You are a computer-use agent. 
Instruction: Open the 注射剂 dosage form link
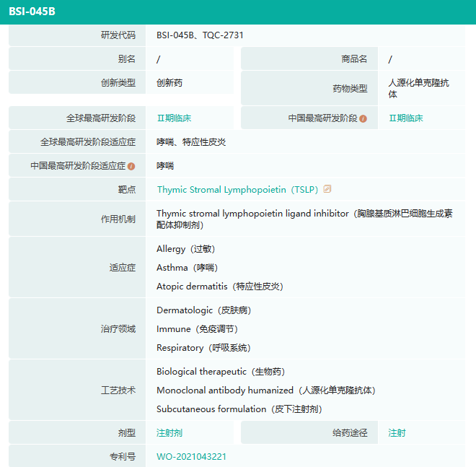point(169,432)
